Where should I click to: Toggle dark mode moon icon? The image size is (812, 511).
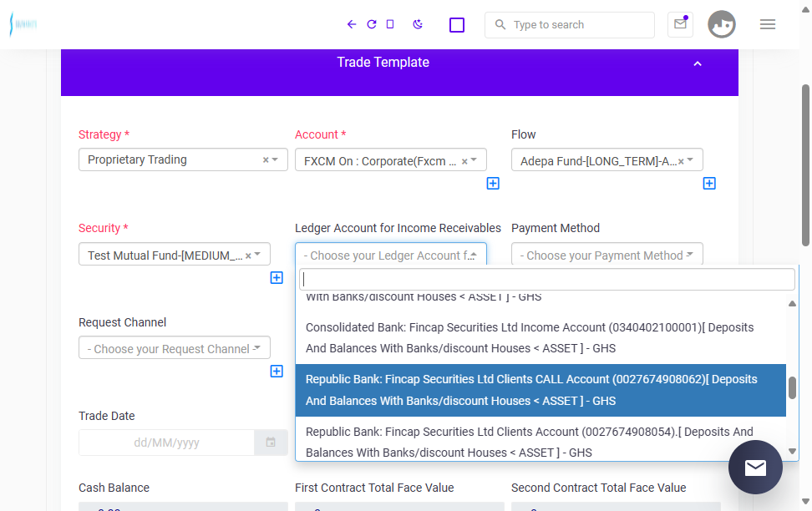418,24
